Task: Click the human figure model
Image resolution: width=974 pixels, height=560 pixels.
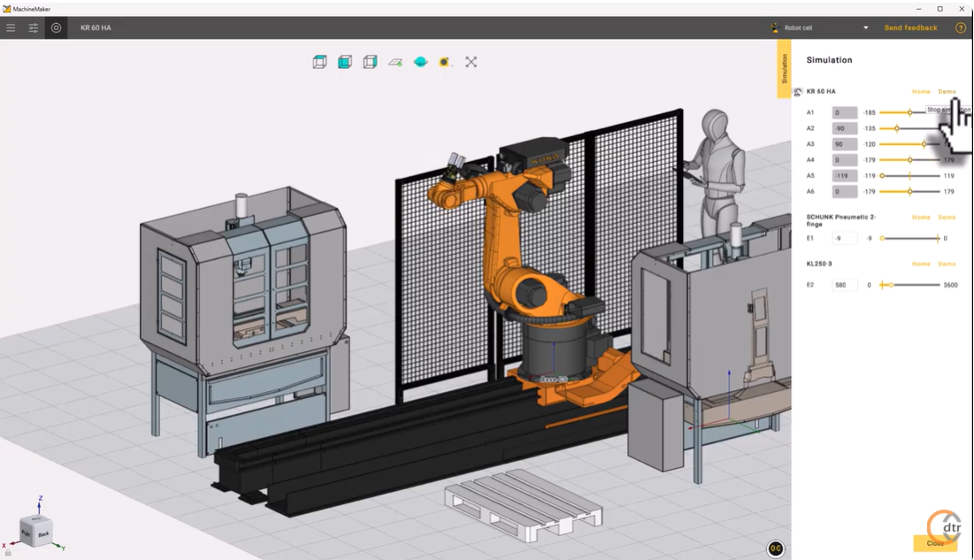Action: 716,174
